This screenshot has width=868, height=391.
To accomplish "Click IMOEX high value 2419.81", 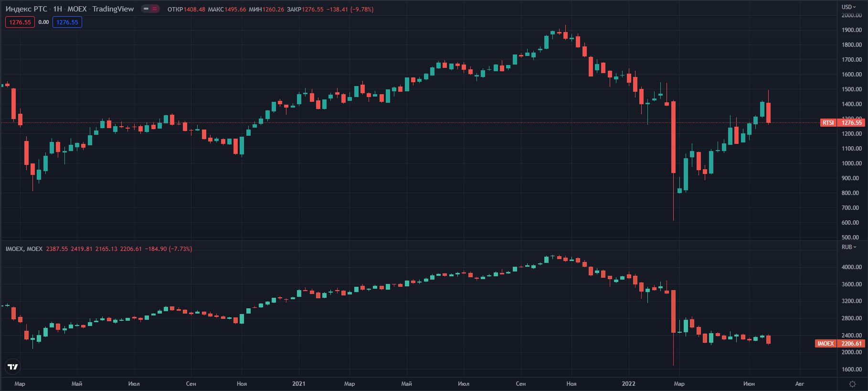I will [x=82, y=249].
